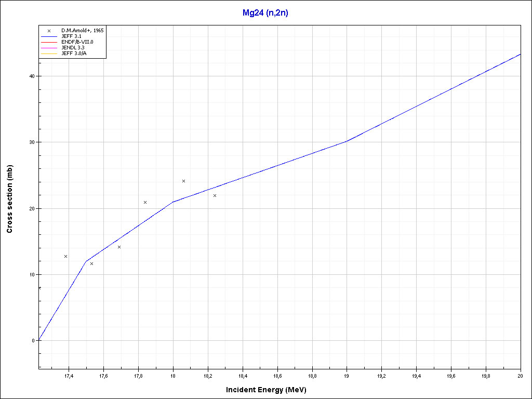Select the data point marker near 18.24 MeV
532x399 pixels.
click(215, 195)
